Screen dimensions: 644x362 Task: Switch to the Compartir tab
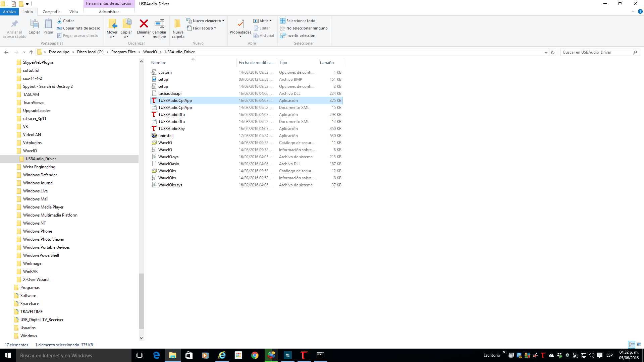[51, 12]
